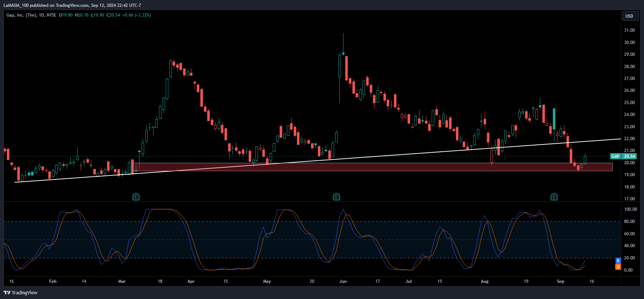Click the close value C20.54 text

click(113, 15)
